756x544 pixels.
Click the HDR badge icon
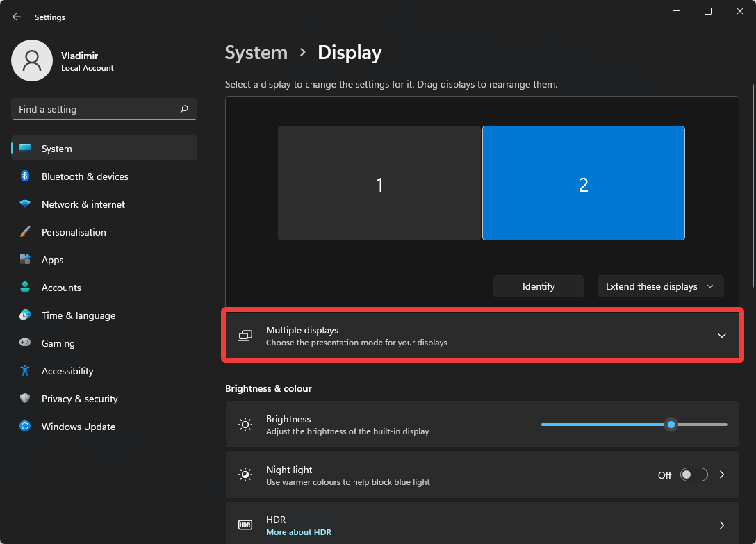[245, 525]
